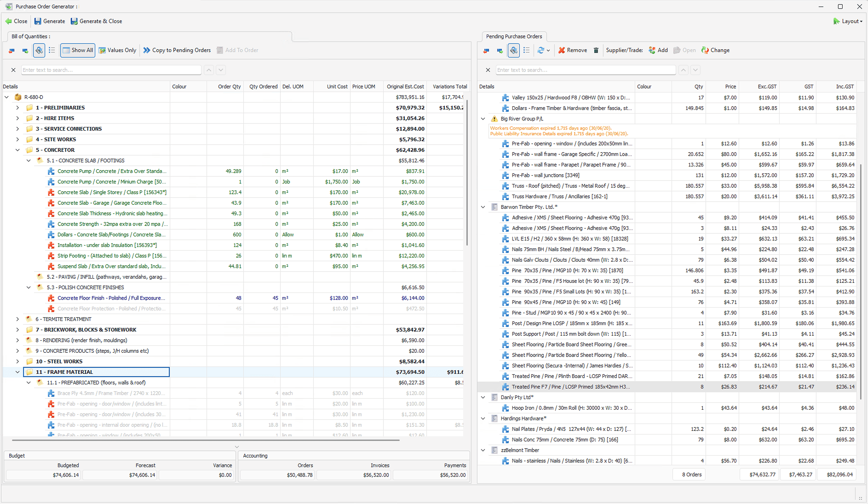This screenshot has width=868, height=504.
Task: Expand the 1 - PRELIMINARIES folder
Action: [x=17, y=108]
